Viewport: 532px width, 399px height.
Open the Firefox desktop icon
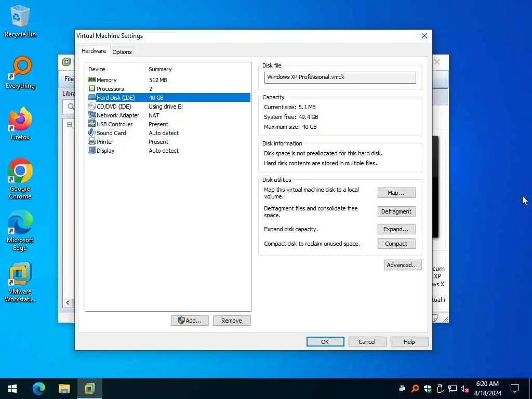(20, 124)
